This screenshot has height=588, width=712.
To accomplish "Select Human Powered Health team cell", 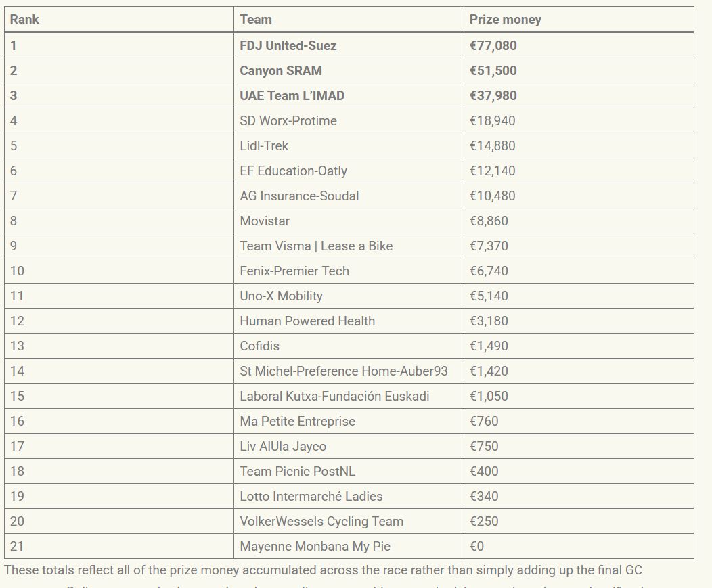I will (x=349, y=321).
